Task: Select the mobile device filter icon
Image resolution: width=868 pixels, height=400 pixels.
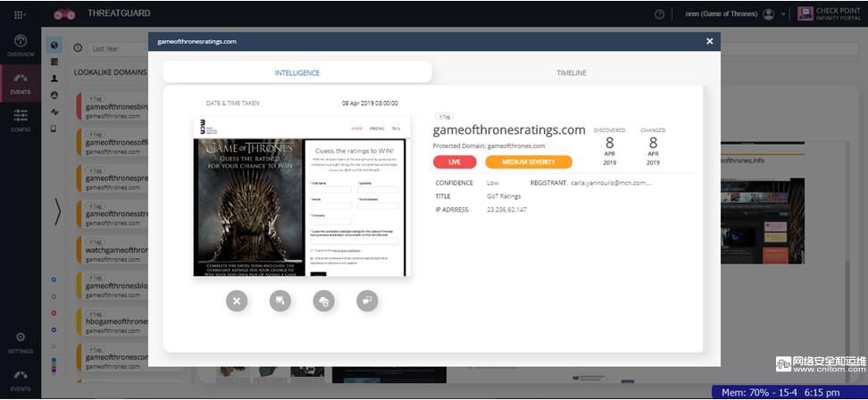Action: coord(54,129)
